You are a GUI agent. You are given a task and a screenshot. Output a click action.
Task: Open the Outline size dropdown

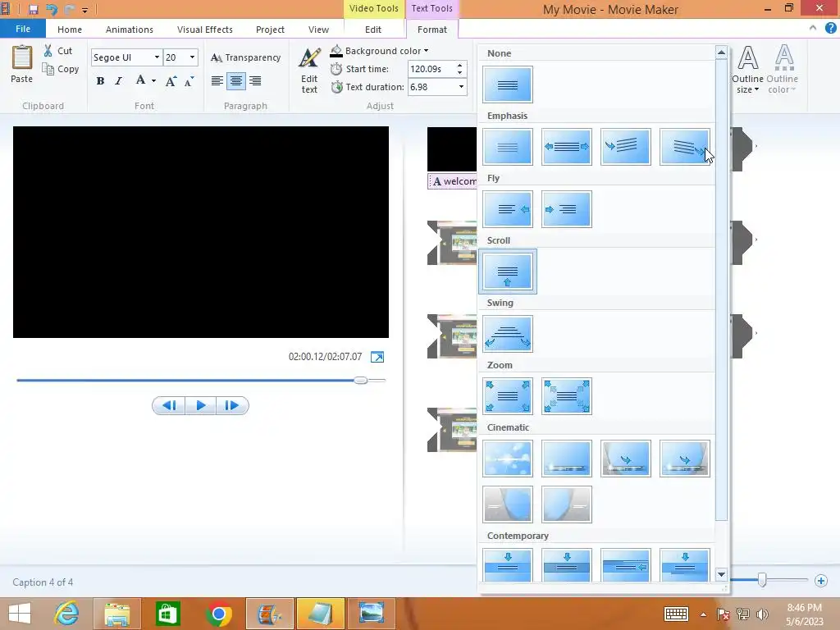(747, 71)
